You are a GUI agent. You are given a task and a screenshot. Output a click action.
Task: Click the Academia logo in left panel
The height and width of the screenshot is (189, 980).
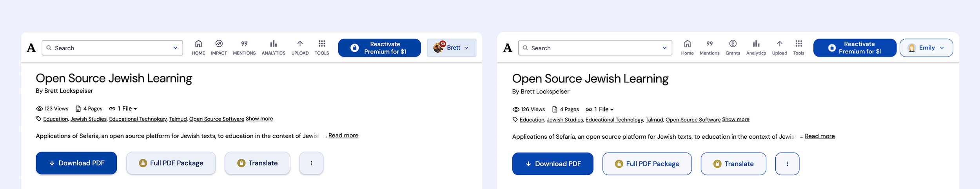pyautogui.click(x=31, y=48)
